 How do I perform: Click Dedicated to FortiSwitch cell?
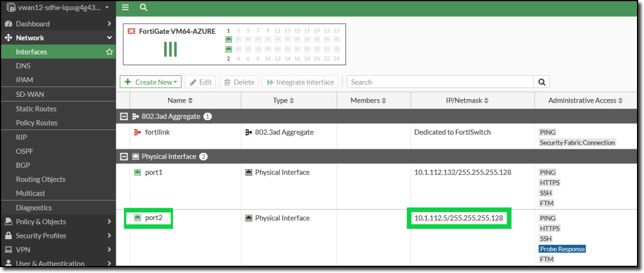tap(452, 132)
